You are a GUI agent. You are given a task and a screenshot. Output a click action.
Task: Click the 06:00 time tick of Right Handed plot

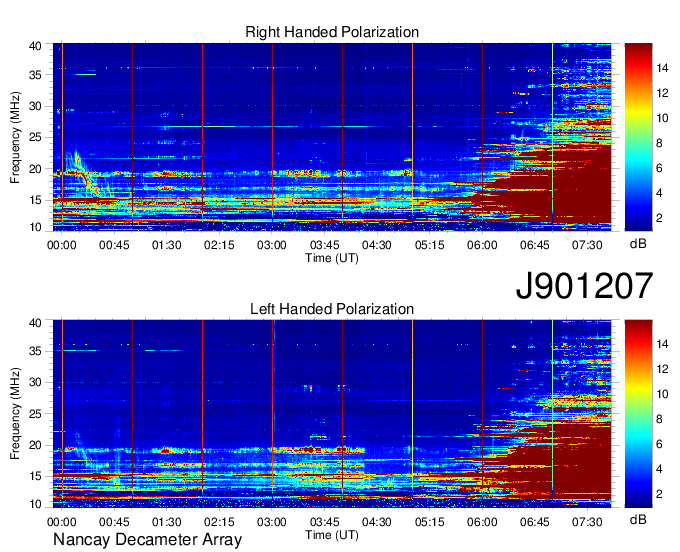click(482, 245)
